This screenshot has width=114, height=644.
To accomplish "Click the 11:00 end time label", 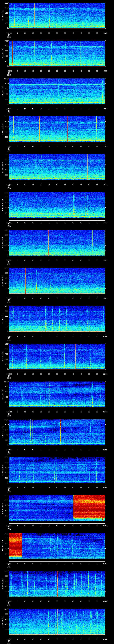I will coord(105,374).
